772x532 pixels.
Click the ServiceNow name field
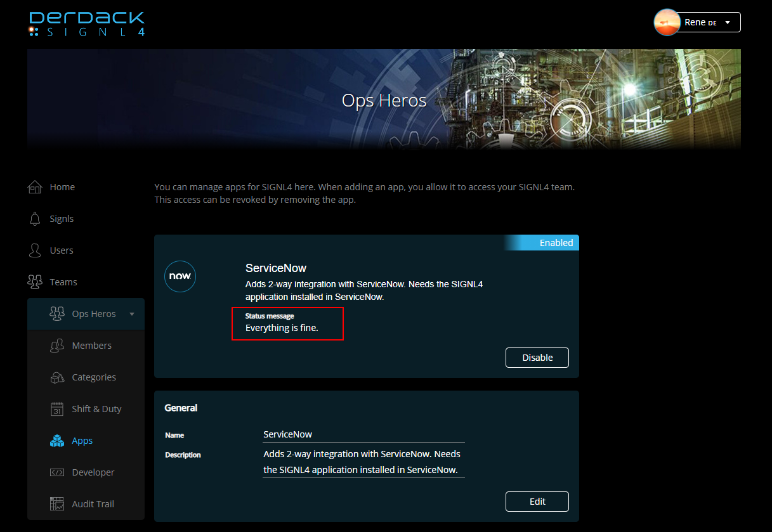(x=363, y=434)
